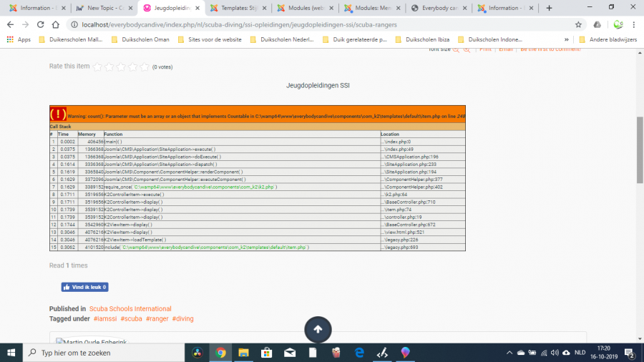Open the Paint 3D icon in taskbar
Image resolution: width=644 pixels, height=362 pixels.
(406, 353)
